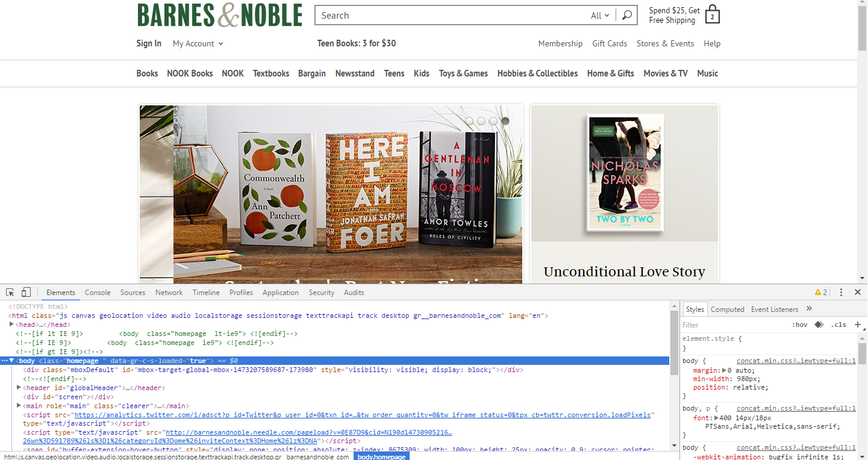
Task: Click the diamond element state icon
Action: point(819,325)
